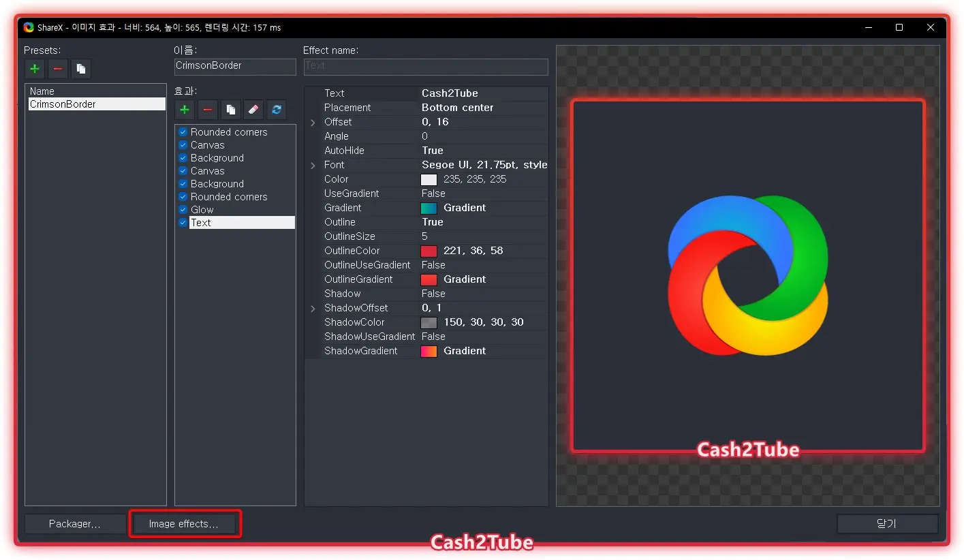Toggle the first Canvas effect checkbox
The image size is (964, 560).
[x=183, y=145]
